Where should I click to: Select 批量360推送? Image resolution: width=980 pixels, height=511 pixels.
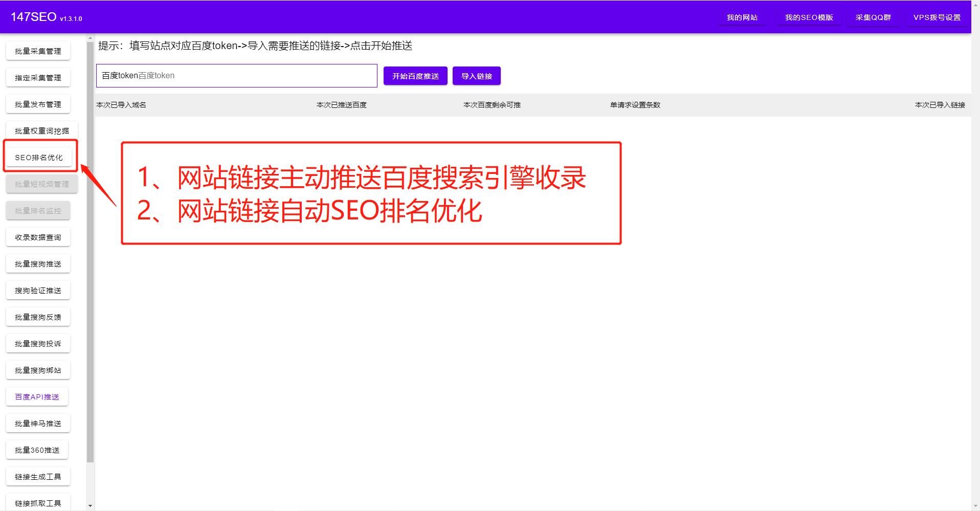[x=37, y=450]
